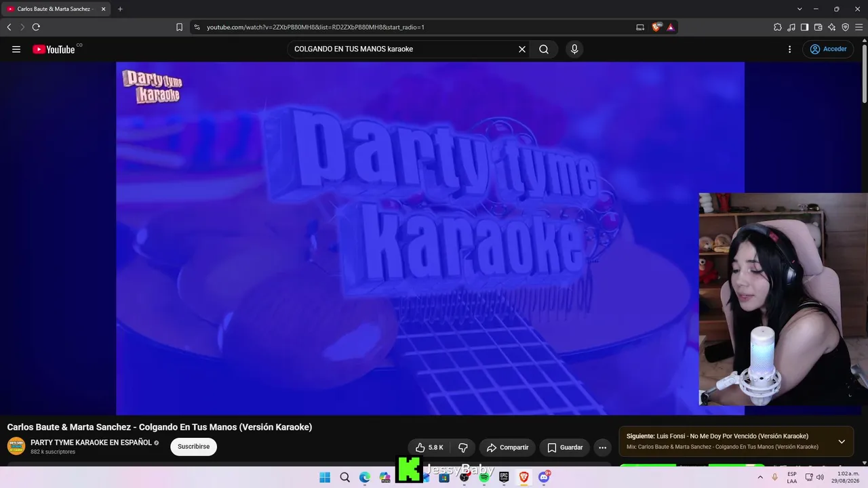868x488 pixels.
Task: Open Brave Wallet icon
Action: [x=818, y=27]
